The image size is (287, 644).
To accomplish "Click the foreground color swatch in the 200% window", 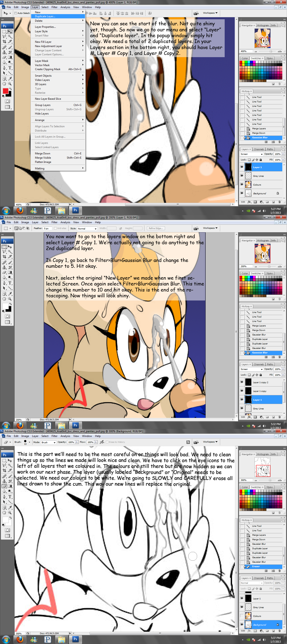I will (x=6, y=306).
